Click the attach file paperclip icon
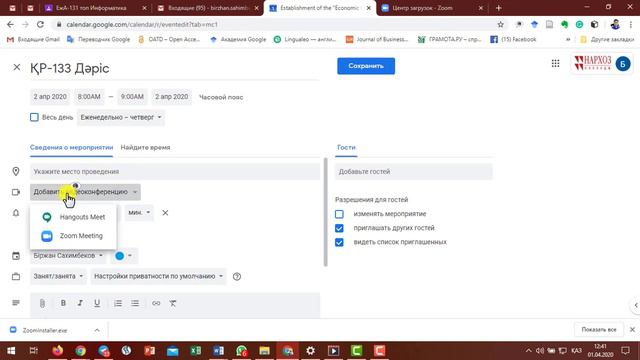Image resolution: width=640 pixels, height=360 pixels. [42, 303]
